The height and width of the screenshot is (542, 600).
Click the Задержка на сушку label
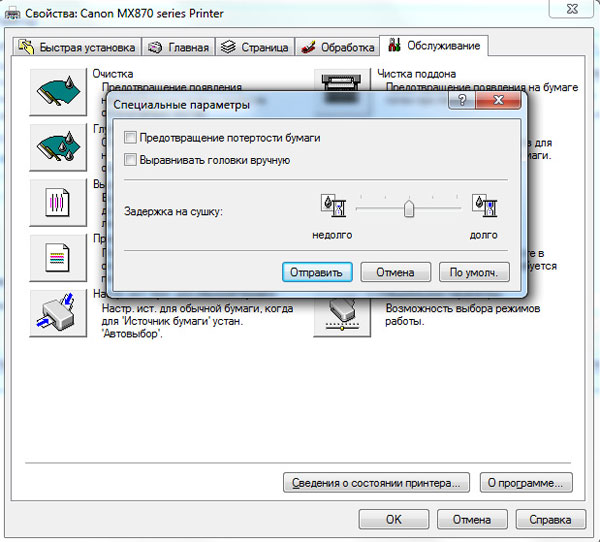[173, 211]
